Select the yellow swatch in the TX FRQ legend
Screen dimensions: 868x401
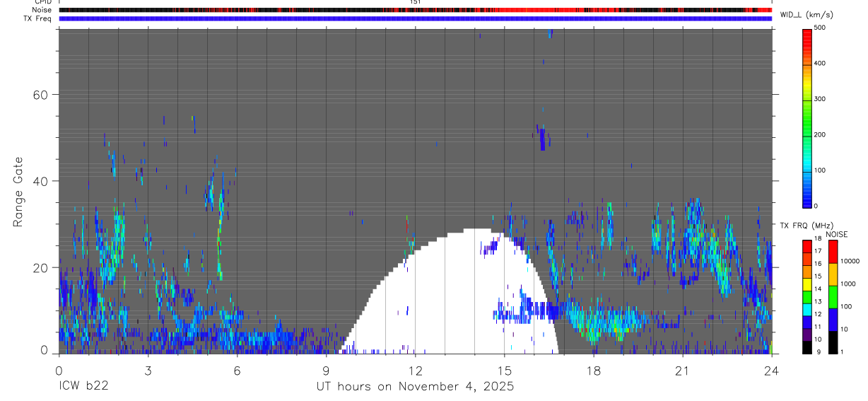(807, 284)
